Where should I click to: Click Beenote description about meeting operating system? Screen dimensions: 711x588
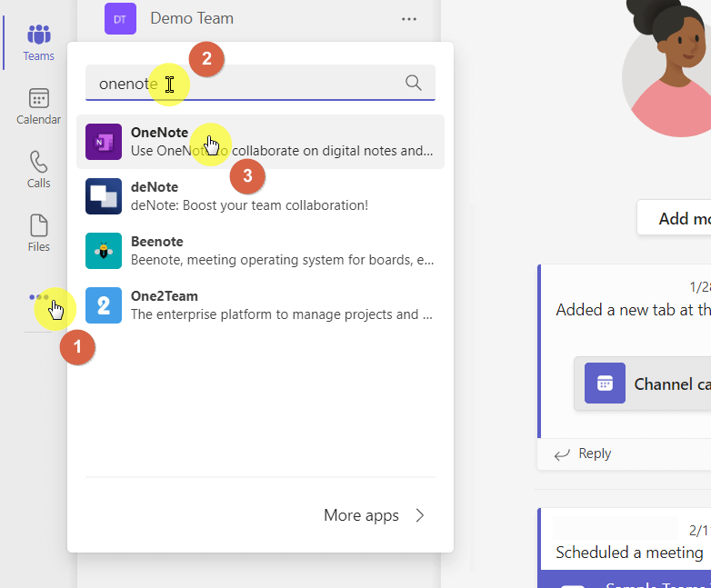pos(282,260)
